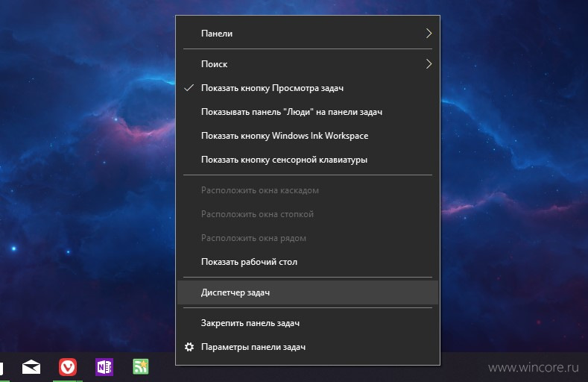Click the partially visible white icon at taskbar edge
The width and height of the screenshot is (588, 382).
[1, 368]
